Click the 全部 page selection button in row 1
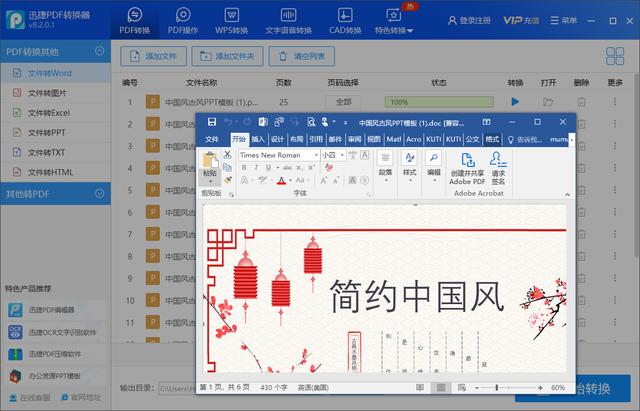The width and height of the screenshot is (640, 411). 343,102
